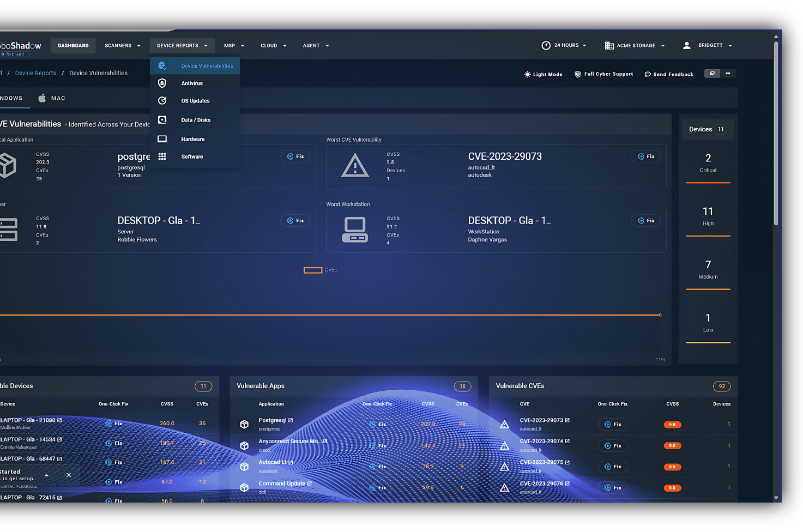
Task: Toggle the expand arrows view control
Action: coord(728,73)
